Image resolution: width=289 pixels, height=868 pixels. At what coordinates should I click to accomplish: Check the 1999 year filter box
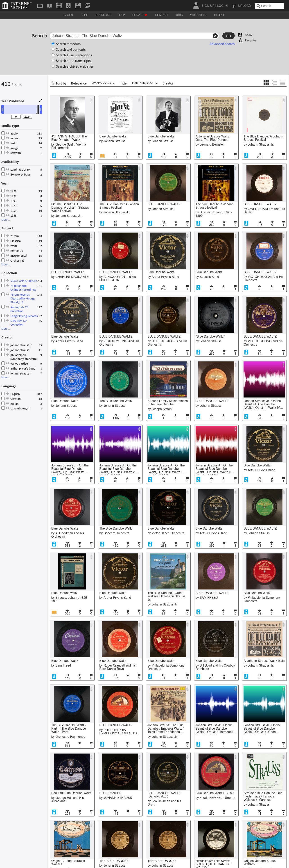[x=3, y=191]
